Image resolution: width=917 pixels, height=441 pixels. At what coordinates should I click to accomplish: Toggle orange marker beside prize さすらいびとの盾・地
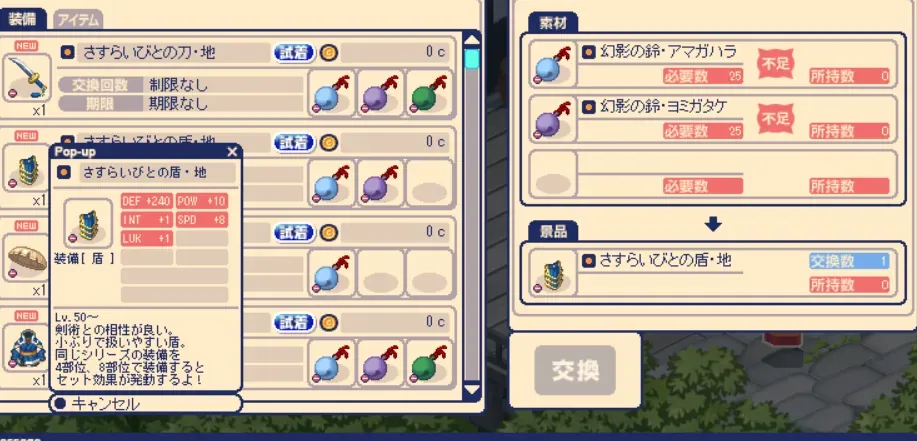589,261
